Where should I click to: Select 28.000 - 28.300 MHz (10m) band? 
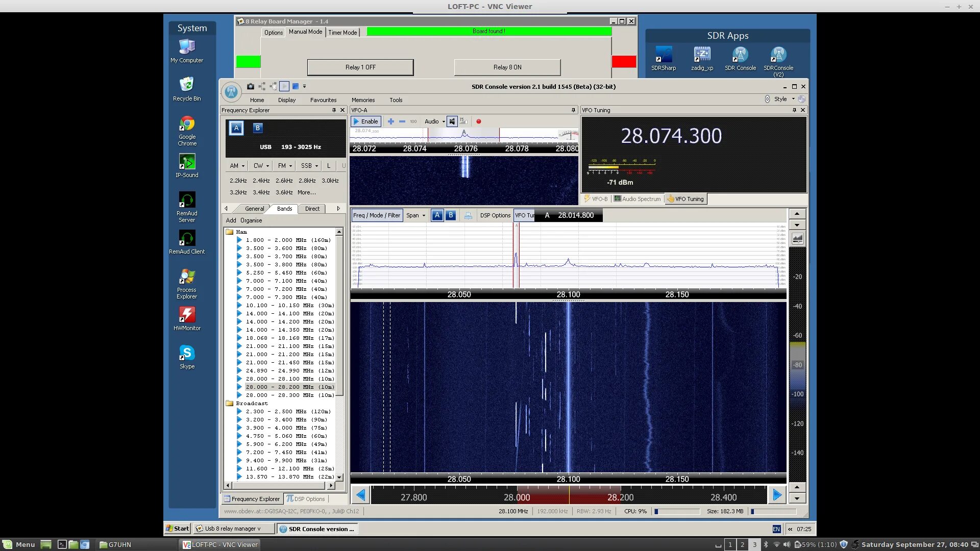click(289, 395)
